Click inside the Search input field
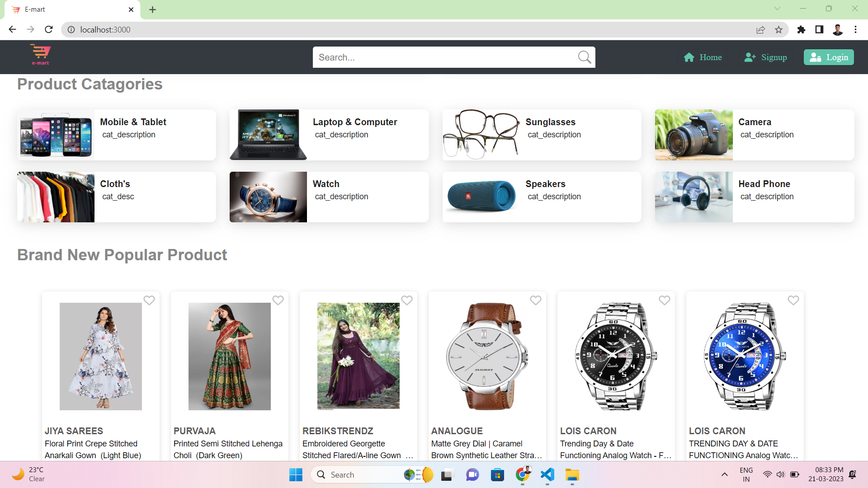The width and height of the screenshot is (868, 488). coord(443,57)
